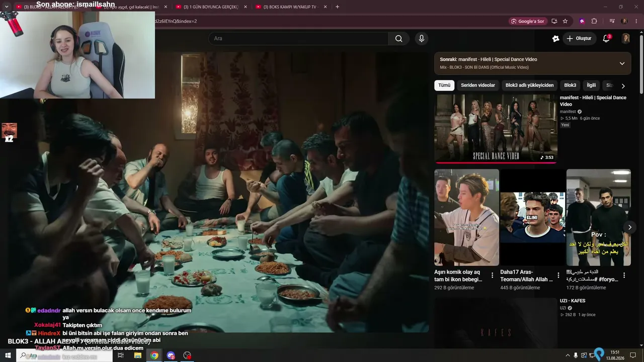Show more filter chips with right arrow
The image size is (644, 362).
(623, 86)
